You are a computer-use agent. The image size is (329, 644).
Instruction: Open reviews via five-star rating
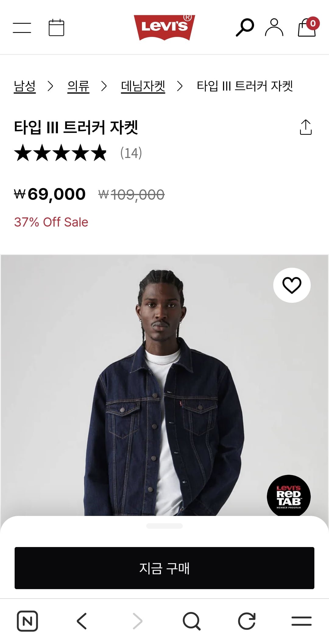pyautogui.click(x=60, y=153)
